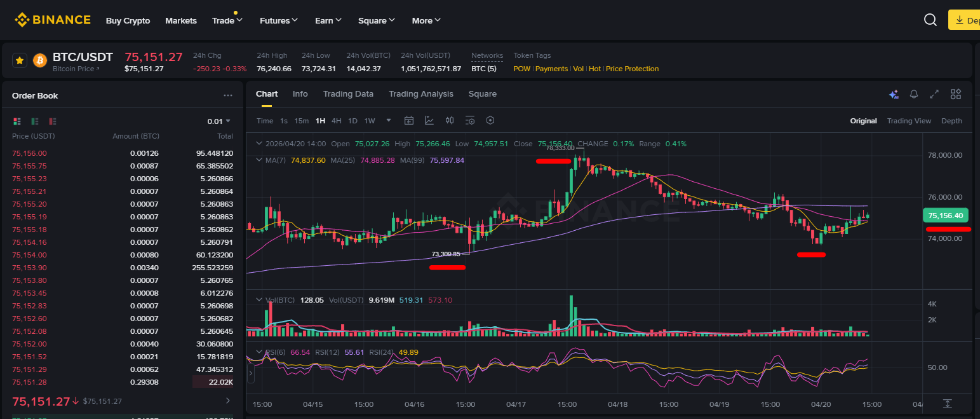Viewport: 980px width, 419px height.
Task: Open the Bitcoin Price link
Action: click(76, 69)
